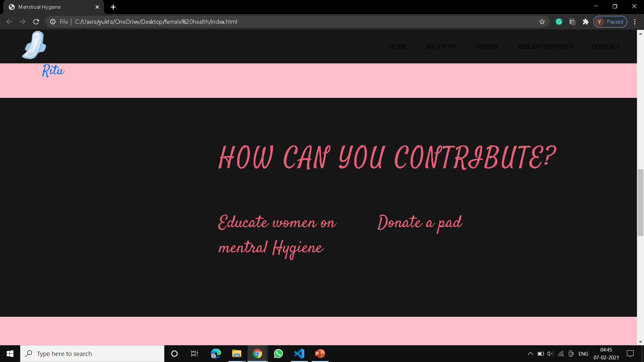Open the Paused profile button

(x=610, y=22)
